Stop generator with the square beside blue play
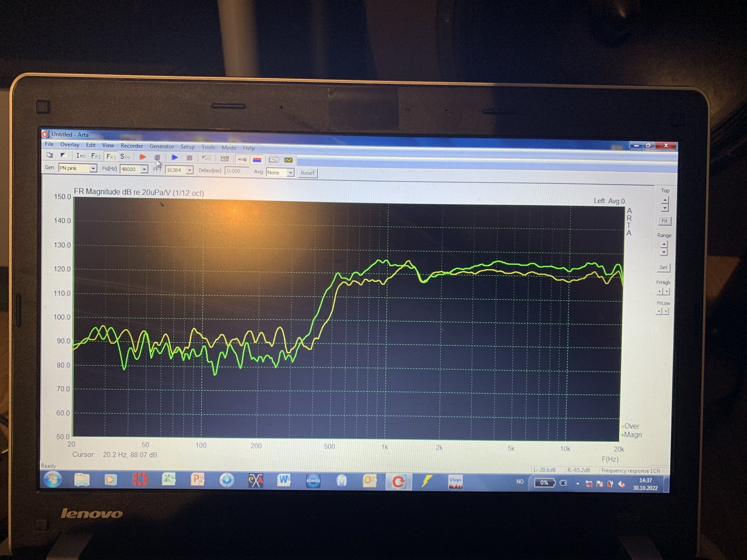Image resolution: width=747 pixels, height=560 pixels. 190,158
